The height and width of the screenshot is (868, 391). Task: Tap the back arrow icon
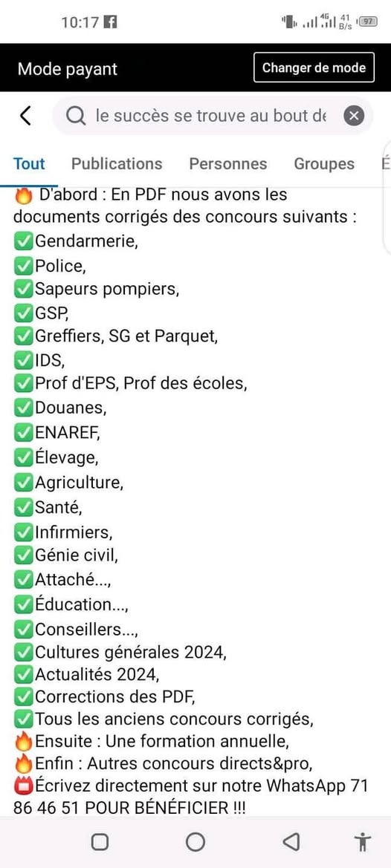coord(25,116)
